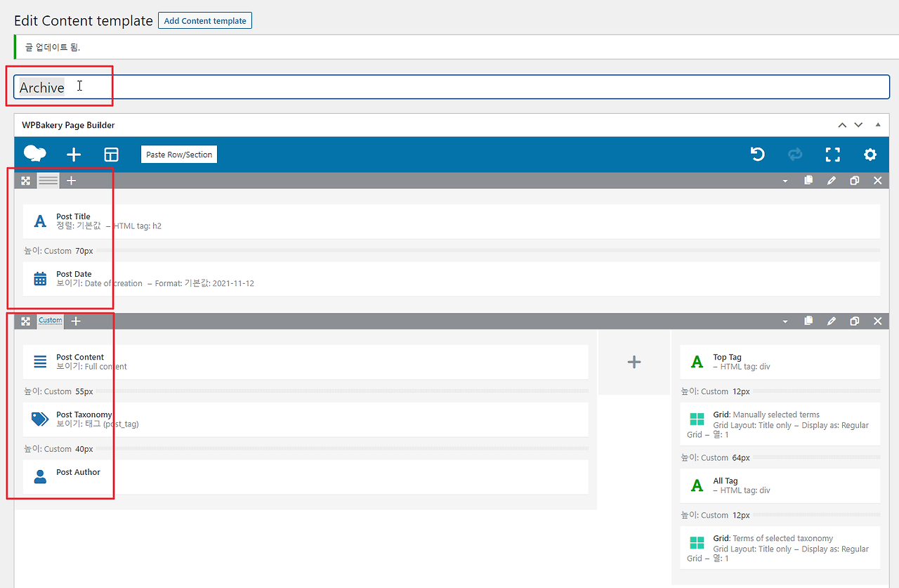Select the Post Author person icon
Viewport: 899px width, 588px height.
coord(40,477)
